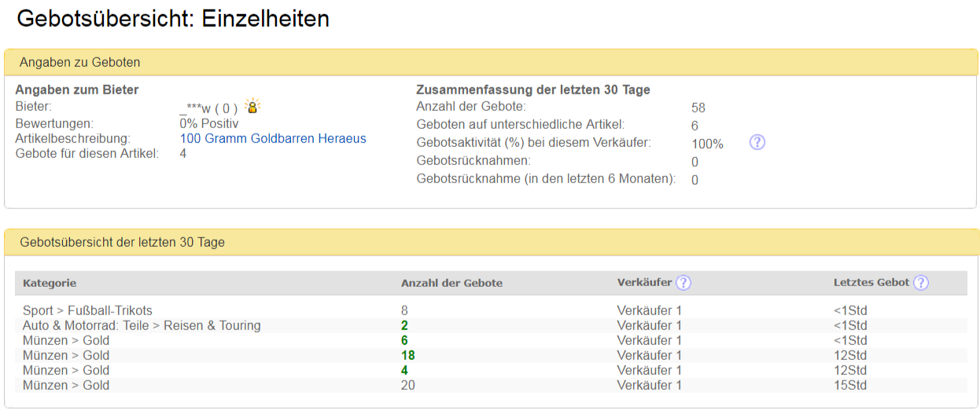Click the Gebotsübersicht: Einzelheiten page title
Image resolution: width=980 pixels, height=411 pixels.
tap(173, 19)
